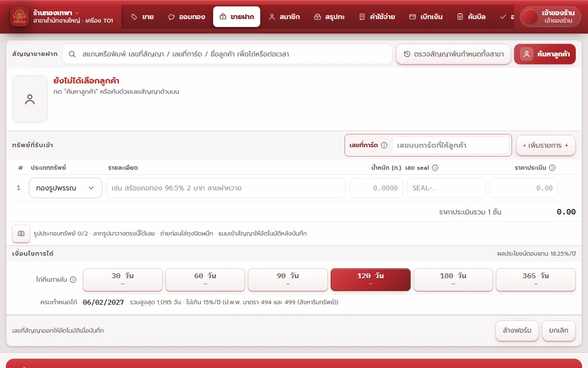Click the info icon beside ราคาประเมิน

pyautogui.click(x=552, y=168)
